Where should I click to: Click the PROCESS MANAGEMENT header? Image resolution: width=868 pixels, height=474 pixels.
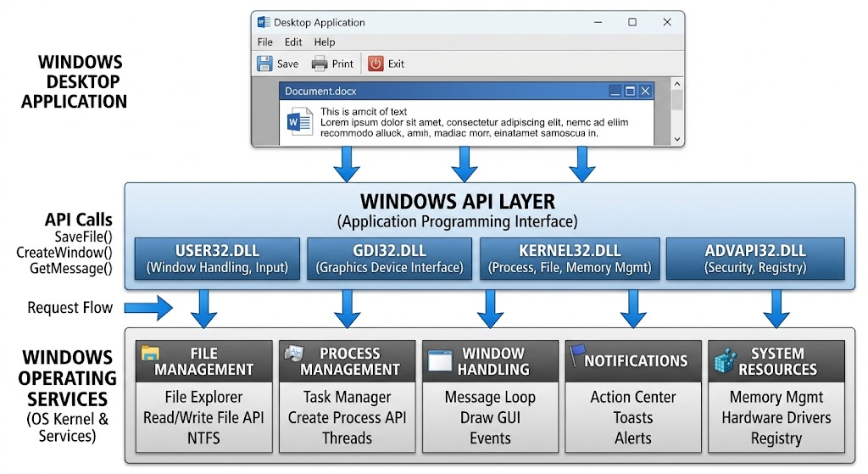pos(347,361)
